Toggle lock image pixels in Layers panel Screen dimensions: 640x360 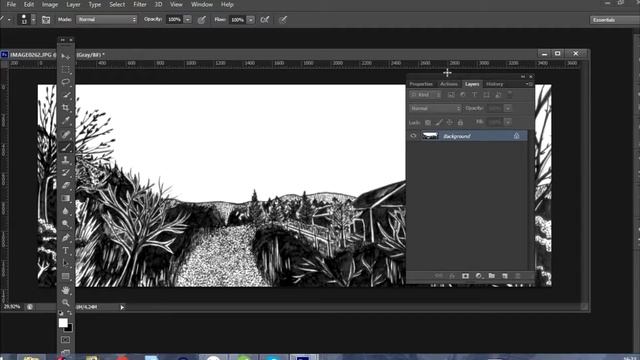click(439, 122)
